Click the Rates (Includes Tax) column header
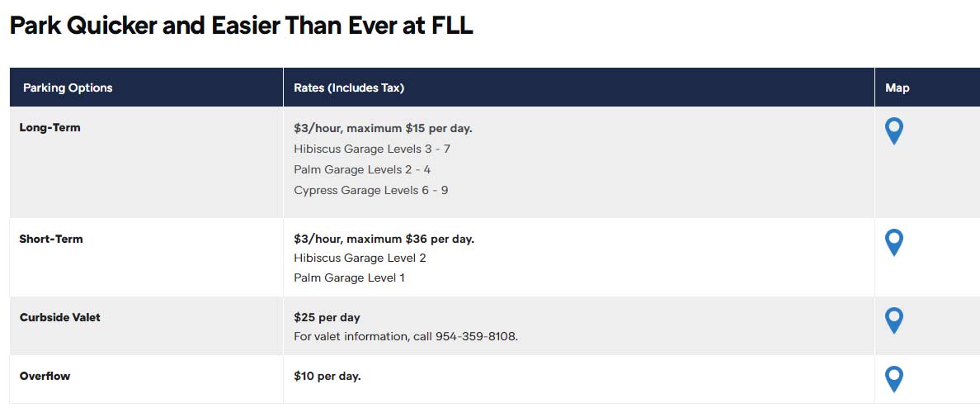This screenshot has height=408, width=980. 349,88
